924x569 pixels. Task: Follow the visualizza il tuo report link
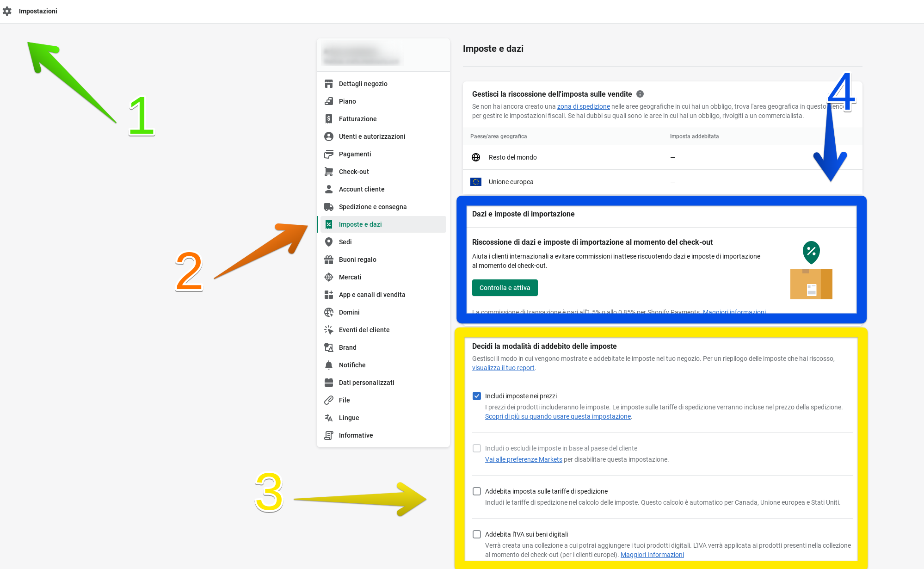point(503,368)
